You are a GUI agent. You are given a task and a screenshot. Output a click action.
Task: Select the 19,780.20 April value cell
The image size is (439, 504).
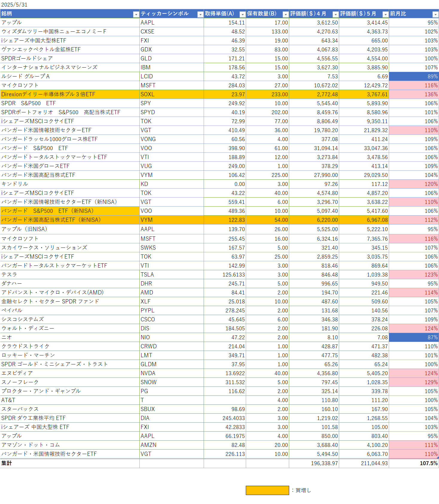point(314,130)
